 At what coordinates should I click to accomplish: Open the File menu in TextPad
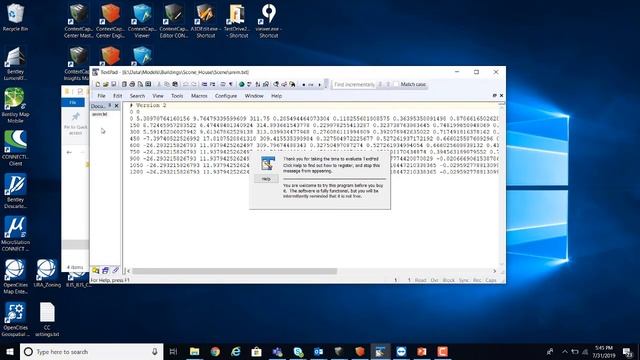(101, 96)
